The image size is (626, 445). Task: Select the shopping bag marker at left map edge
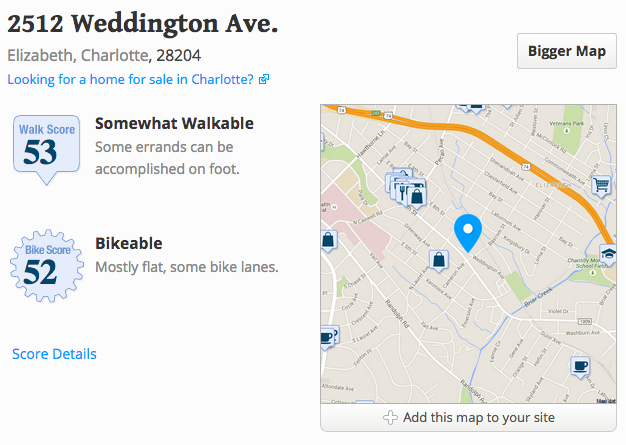tap(328, 240)
